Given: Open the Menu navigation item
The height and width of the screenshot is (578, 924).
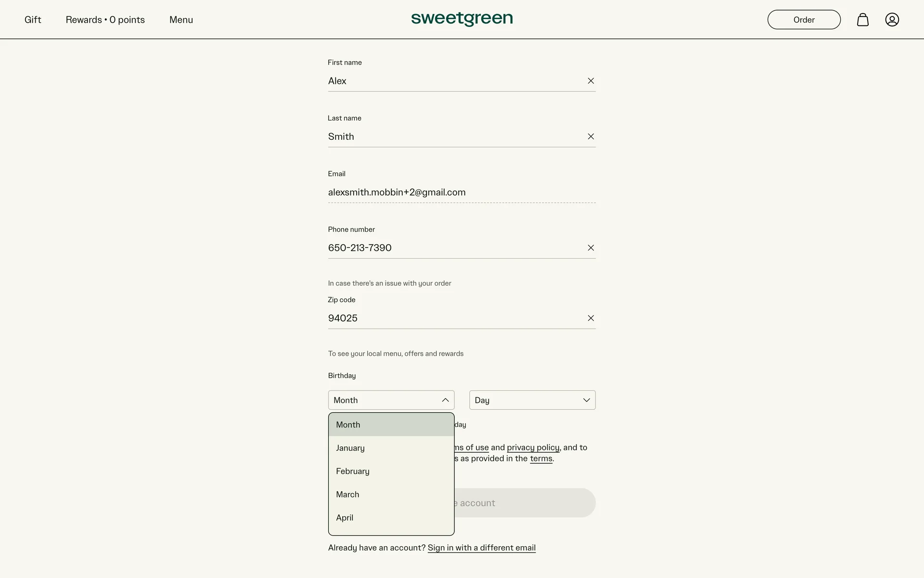Looking at the screenshot, I should (x=181, y=20).
